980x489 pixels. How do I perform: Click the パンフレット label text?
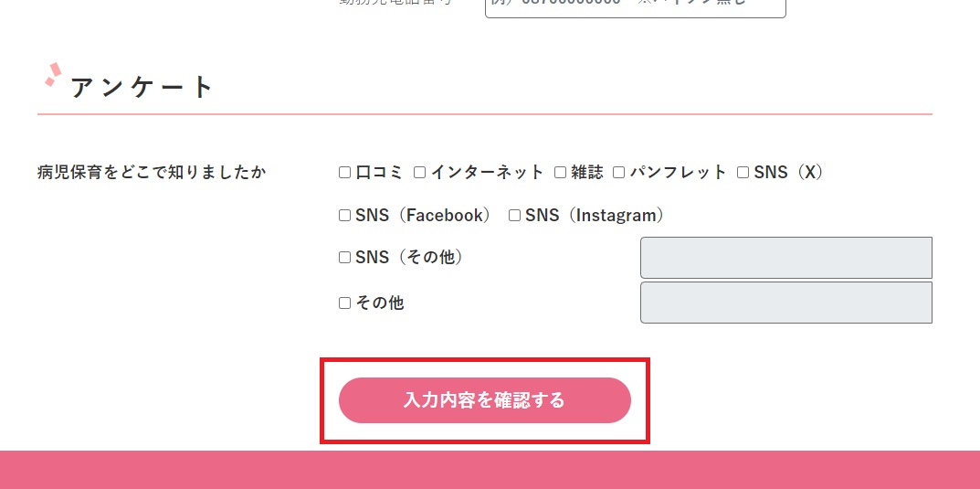pos(678,172)
